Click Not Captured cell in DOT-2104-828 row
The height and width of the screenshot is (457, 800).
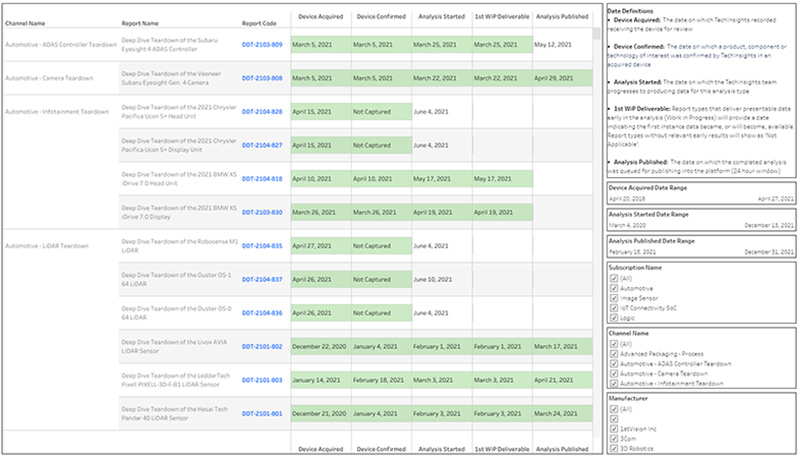click(x=382, y=112)
